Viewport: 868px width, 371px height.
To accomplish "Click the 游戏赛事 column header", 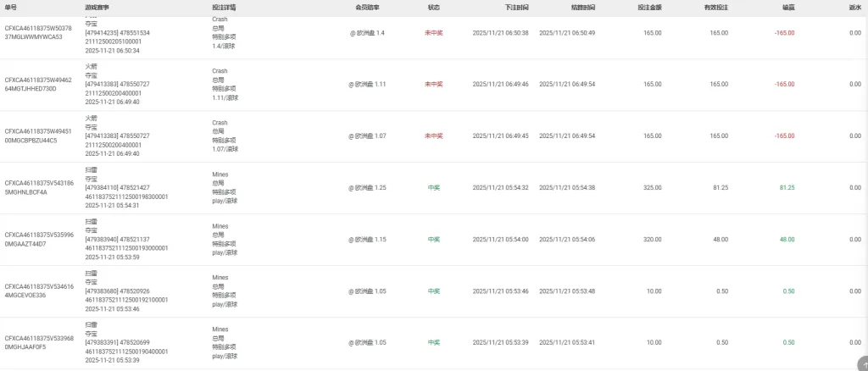I will pos(97,7).
